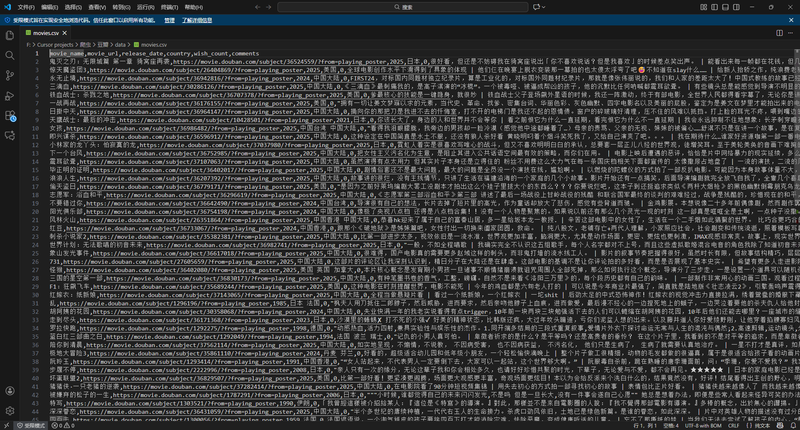Open the Explorer view in activity bar
Viewport: 800px width, 430px height.
click(10, 35)
